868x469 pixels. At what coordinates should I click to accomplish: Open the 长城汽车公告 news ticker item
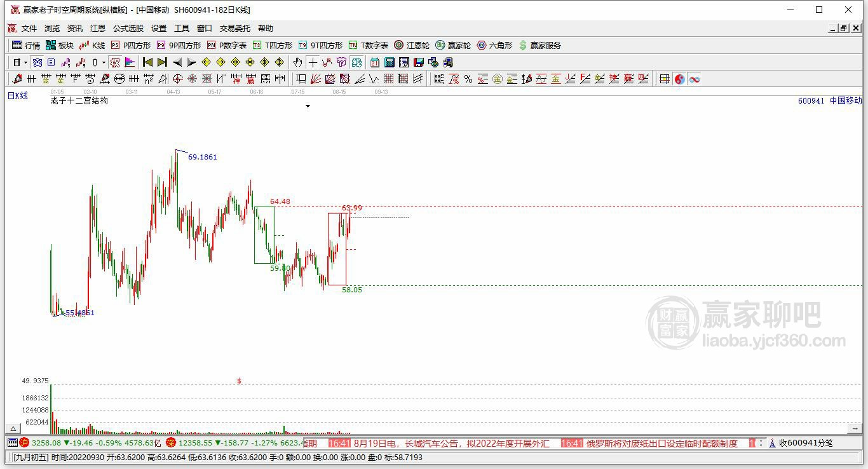coord(451,443)
